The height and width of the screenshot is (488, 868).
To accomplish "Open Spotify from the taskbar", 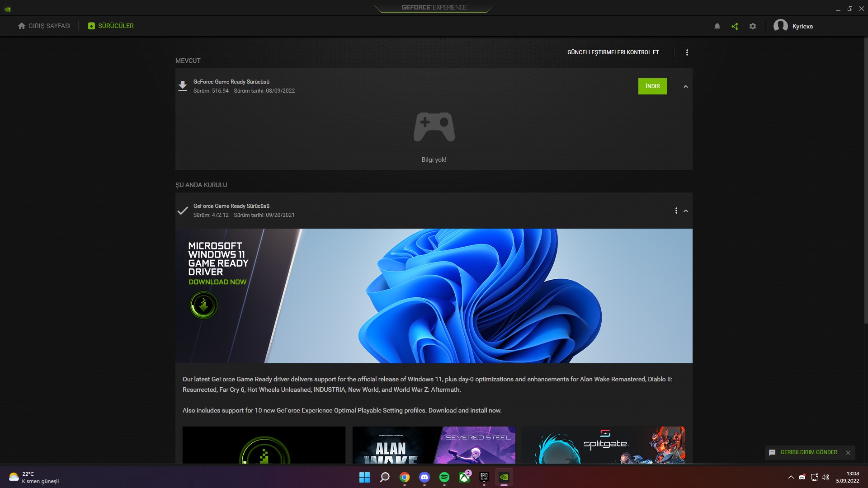I will coord(444,477).
